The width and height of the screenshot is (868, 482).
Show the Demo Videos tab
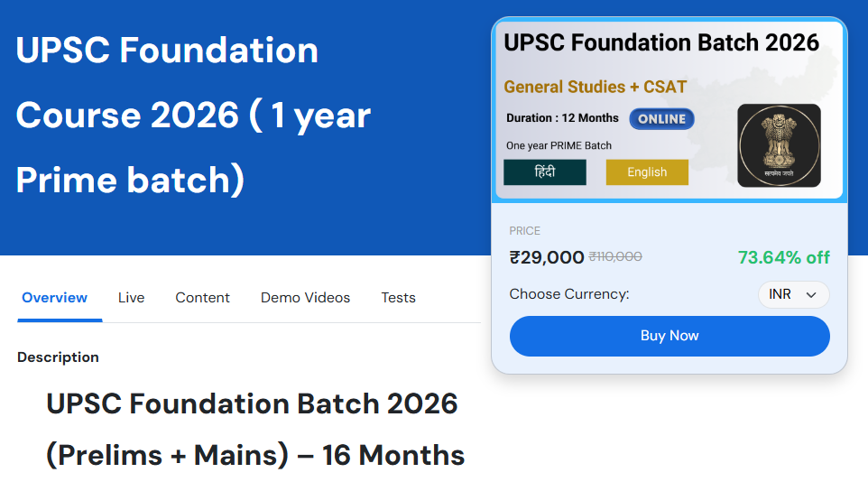[x=305, y=298]
